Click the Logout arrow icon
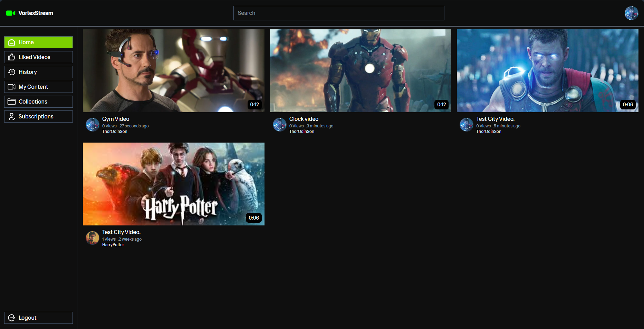This screenshot has width=644, height=329. pos(12,318)
